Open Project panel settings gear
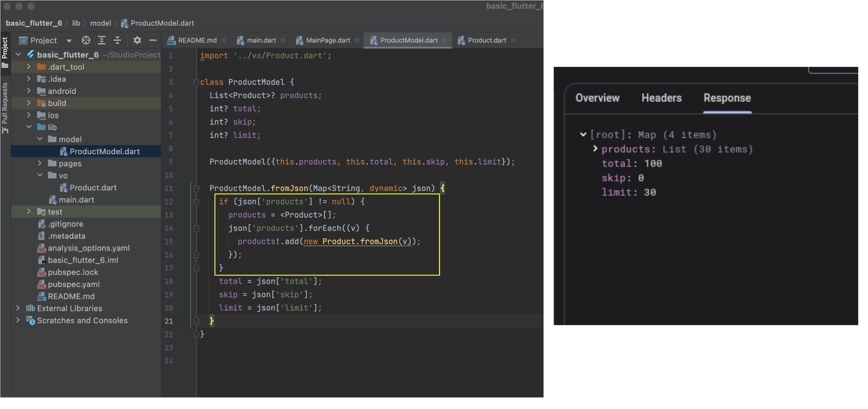This screenshot has width=868, height=409. (x=137, y=41)
